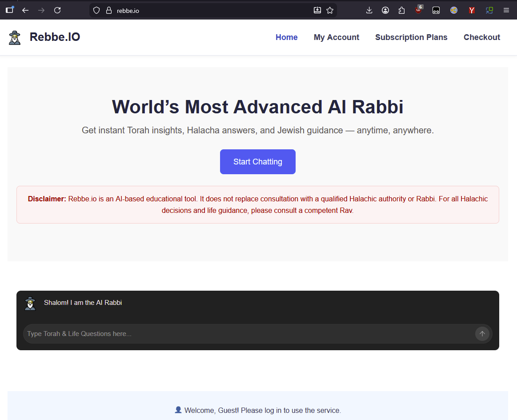Open Subscription Plans in the navigation
Viewport: 517px width, 420px height.
click(x=411, y=37)
